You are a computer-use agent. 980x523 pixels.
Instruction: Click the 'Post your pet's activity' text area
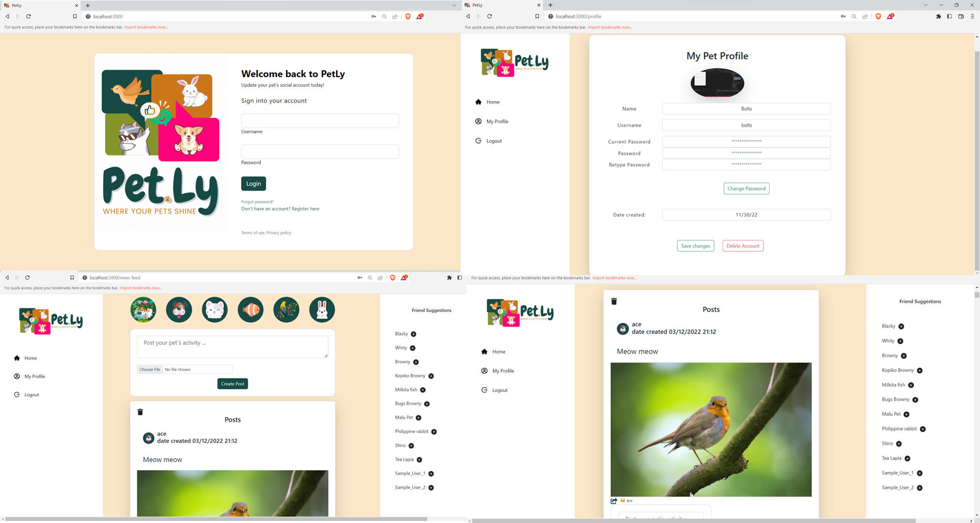click(x=232, y=346)
